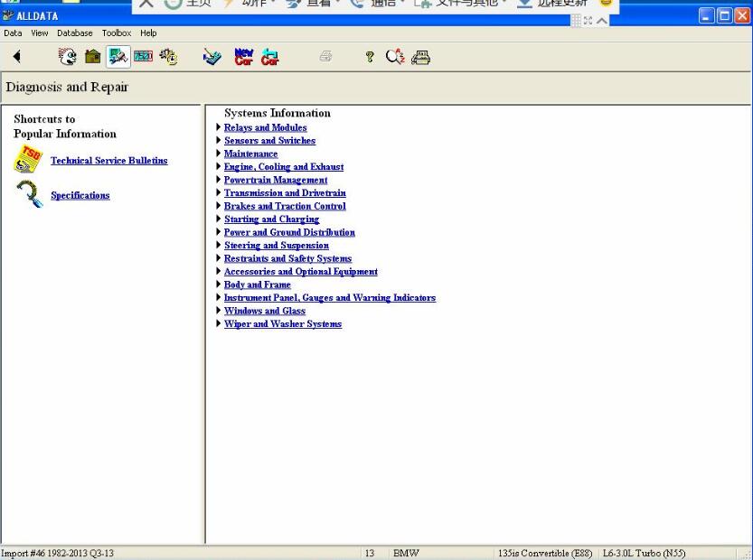Open the Toolbox menu
Screen dimensions: 753x560
[x=117, y=33]
